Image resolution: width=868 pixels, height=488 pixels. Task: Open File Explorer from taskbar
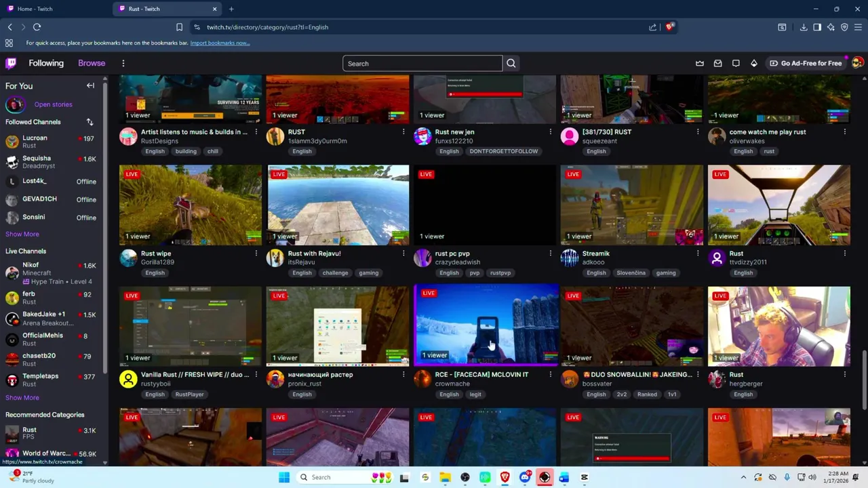tap(446, 477)
